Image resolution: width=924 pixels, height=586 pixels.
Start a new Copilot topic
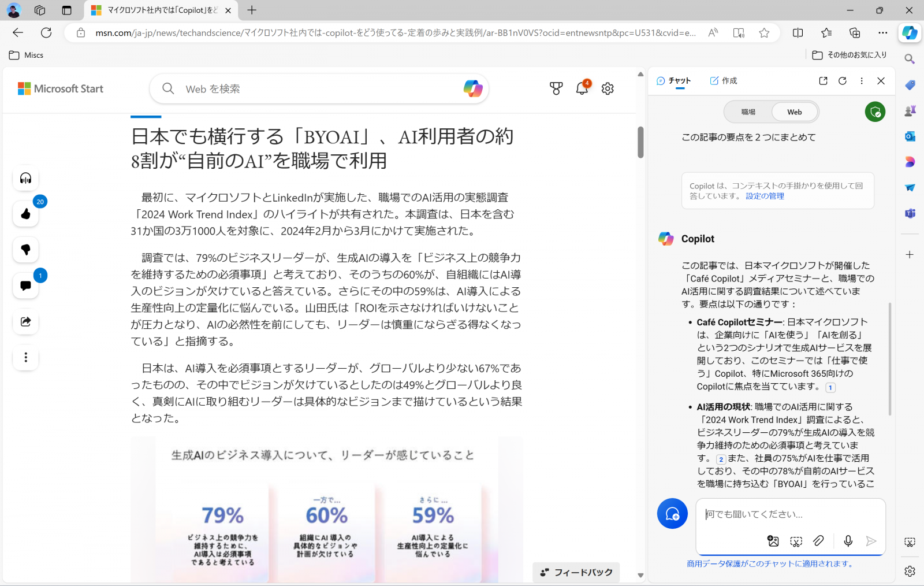click(x=672, y=513)
